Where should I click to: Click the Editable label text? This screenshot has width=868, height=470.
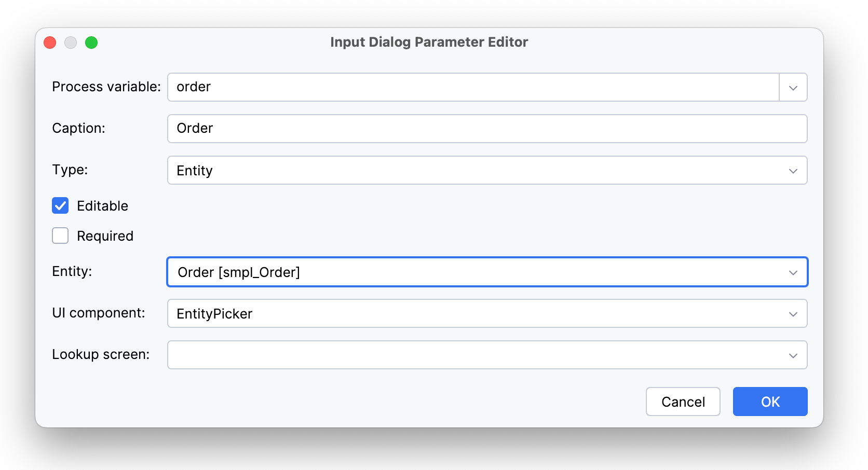102,206
